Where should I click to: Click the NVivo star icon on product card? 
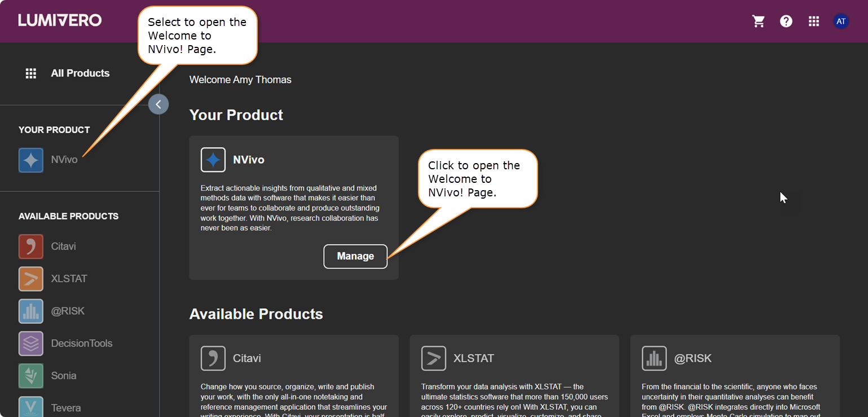pyautogui.click(x=213, y=160)
